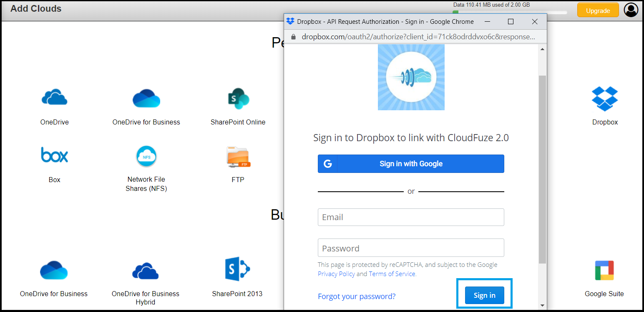Pick OneDrive for Business Hybrid icon
Viewport: 644px width, 312px height.
tap(146, 271)
